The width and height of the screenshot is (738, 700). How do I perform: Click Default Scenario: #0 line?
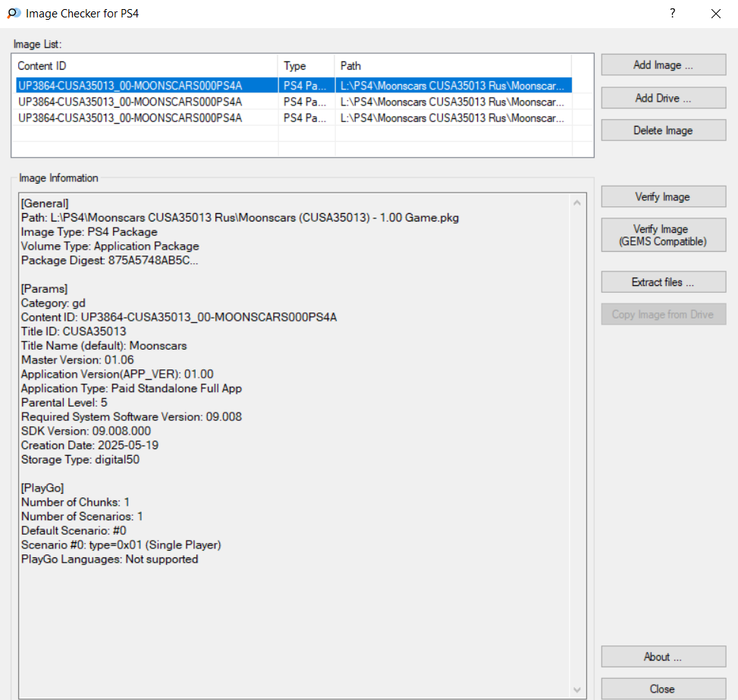(74, 531)
